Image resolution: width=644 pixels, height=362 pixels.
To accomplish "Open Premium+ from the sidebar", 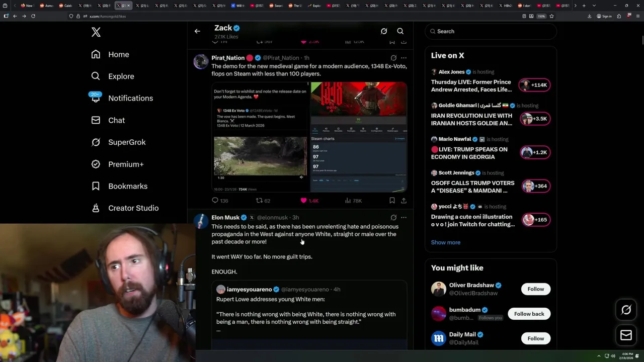I will tap(117, 164).
